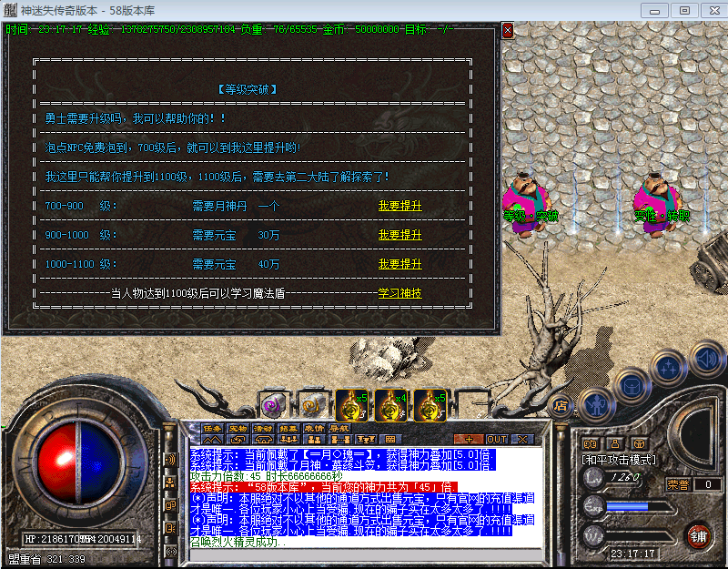Click the red 铺 stall button

coord(698,537)
